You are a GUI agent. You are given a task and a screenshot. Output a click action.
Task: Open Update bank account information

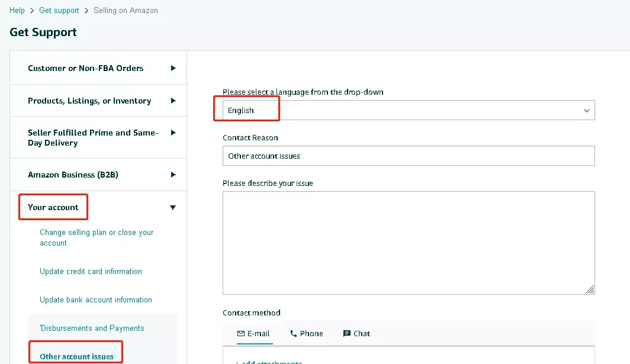96,299
